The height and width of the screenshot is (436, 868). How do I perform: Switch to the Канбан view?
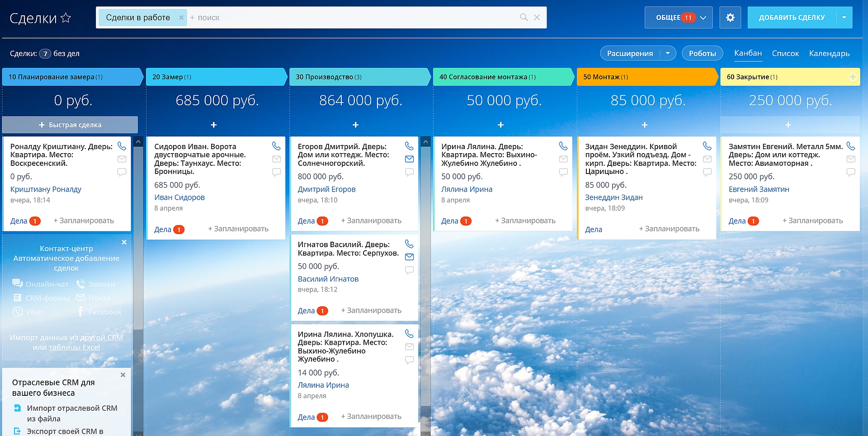(748, 53)
